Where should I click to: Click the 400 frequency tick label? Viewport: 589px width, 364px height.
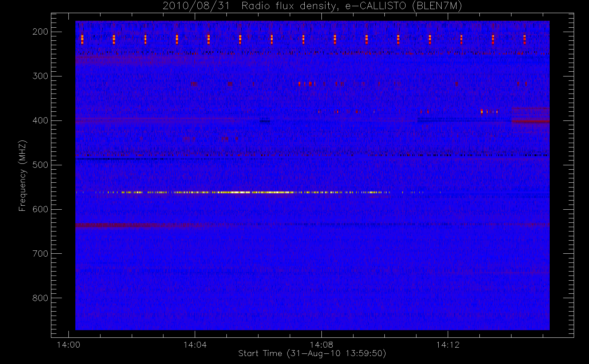pos(40,120)
